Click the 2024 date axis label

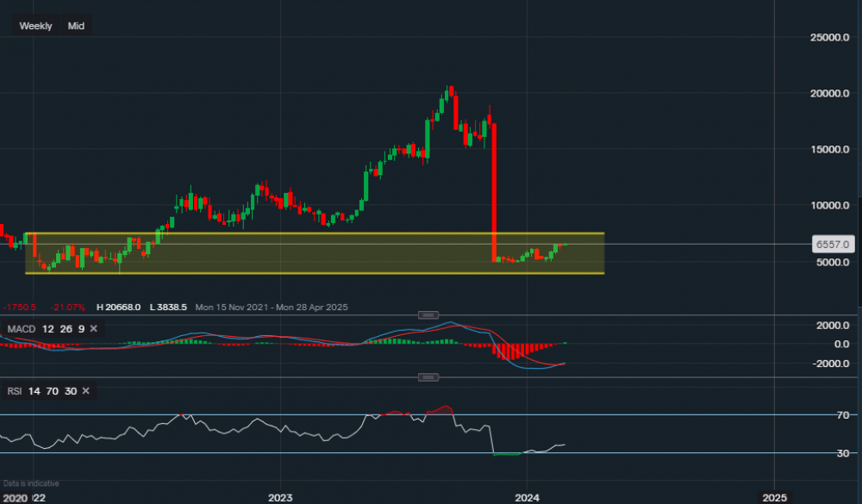[527, 497]
